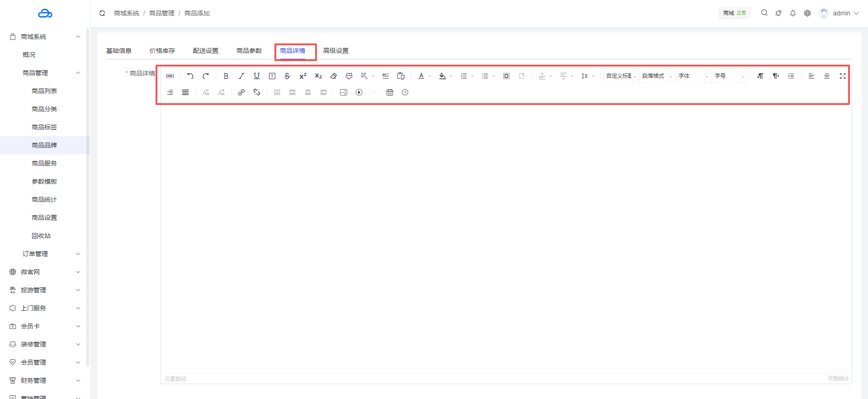868x399 pixels.
Task: Open the 字体 font dropdown
Action: [693, 76]
